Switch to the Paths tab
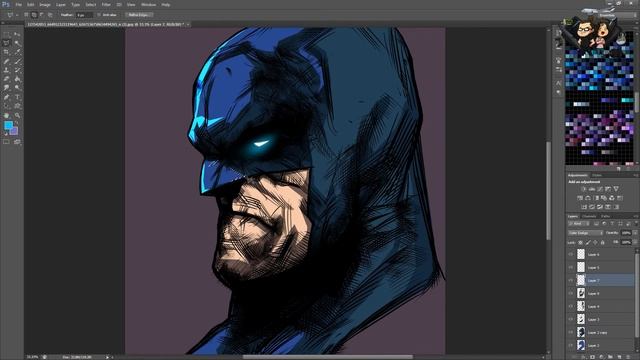The image size is (640, 360). click(606, 216)
